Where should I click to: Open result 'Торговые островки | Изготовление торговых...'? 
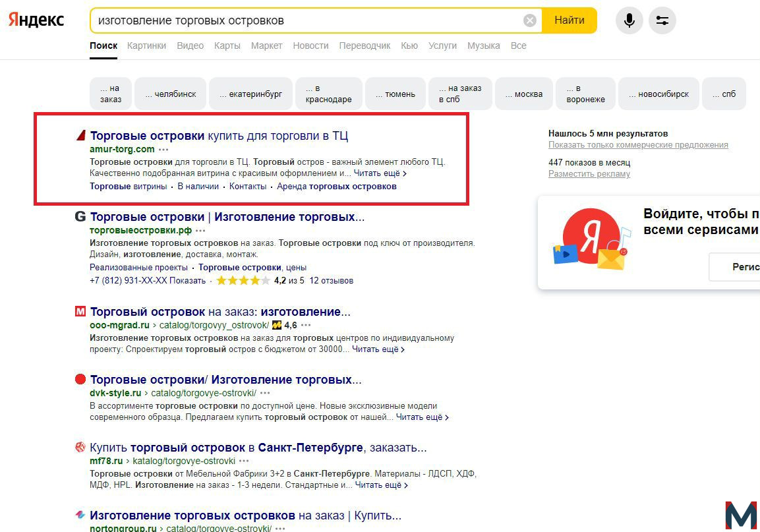pos(227,217)
